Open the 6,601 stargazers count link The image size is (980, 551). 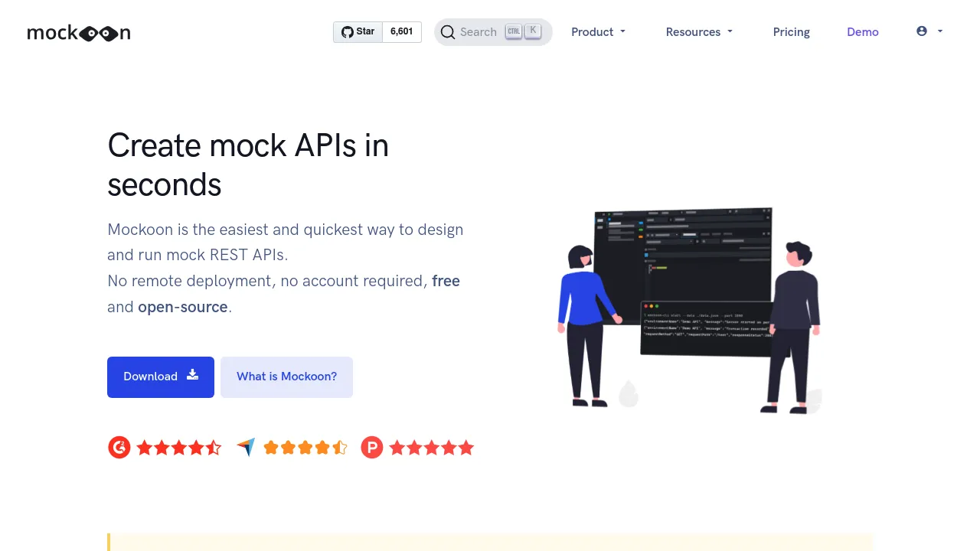point(401,32)
